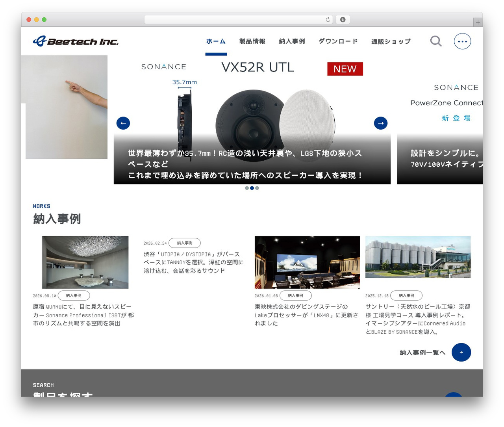Click the 納入事例一覧へ link
Viewport: 504px width, 427px height.
(x=422, y=353)
